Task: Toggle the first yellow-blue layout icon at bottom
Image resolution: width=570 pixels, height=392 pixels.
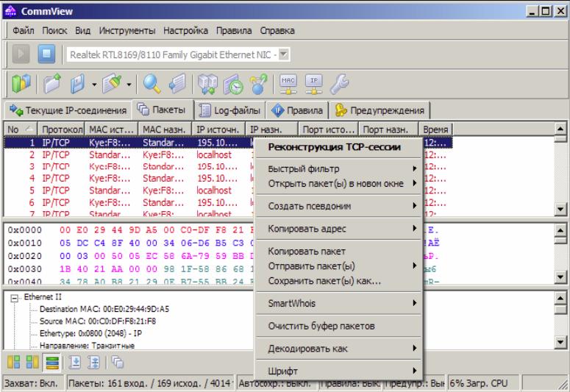Action: coord(14,363)
